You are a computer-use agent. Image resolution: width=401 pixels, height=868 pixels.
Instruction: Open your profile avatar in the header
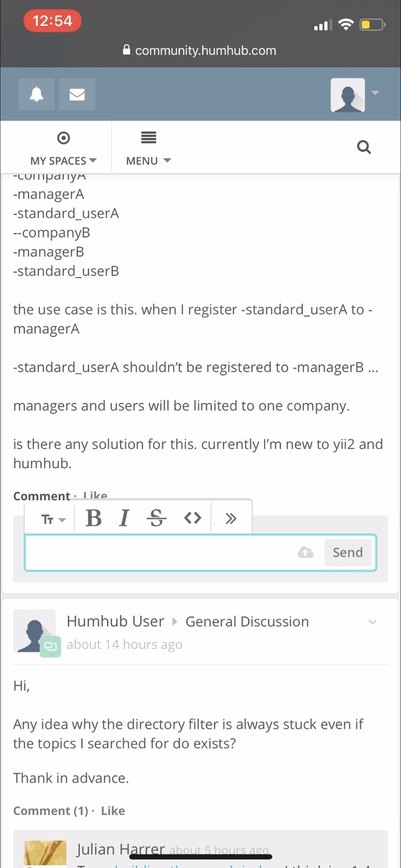tap(348, 94)
